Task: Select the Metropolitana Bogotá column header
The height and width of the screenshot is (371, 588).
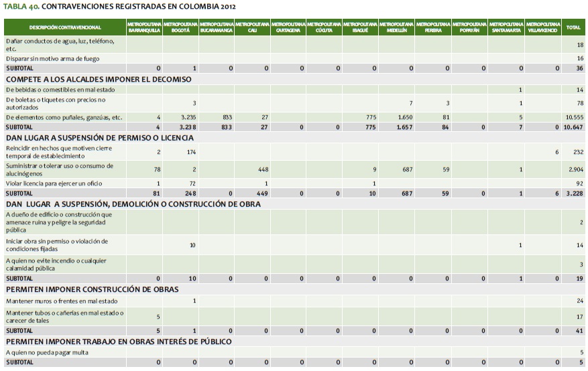Action: pyautogui.click(x=181, y=27)
